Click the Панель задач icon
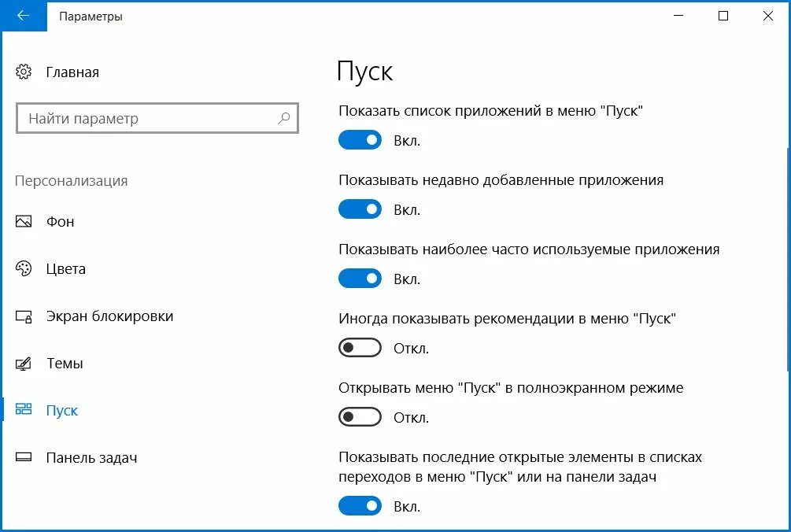This screenshot has width=791, height=532. (24, 458)
